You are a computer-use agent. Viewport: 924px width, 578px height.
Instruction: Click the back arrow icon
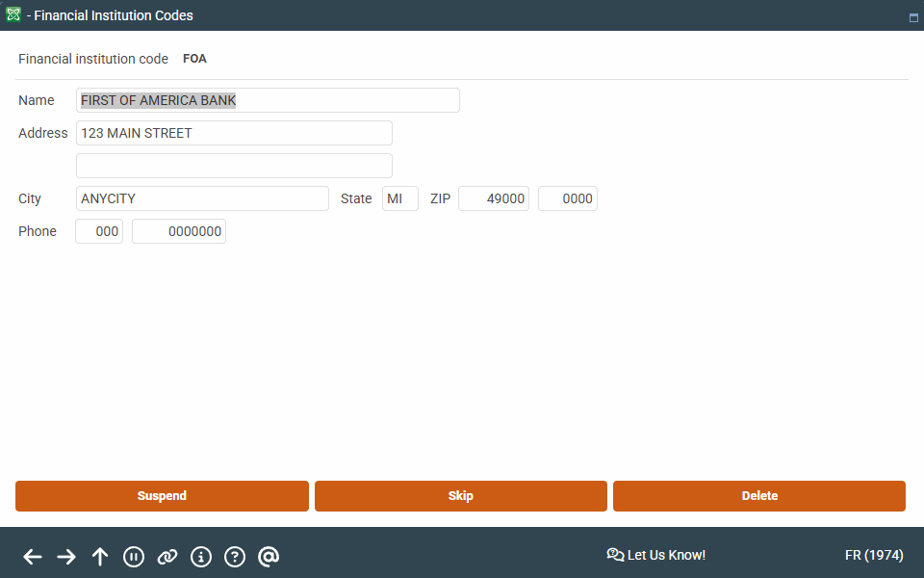pos(33,557)
